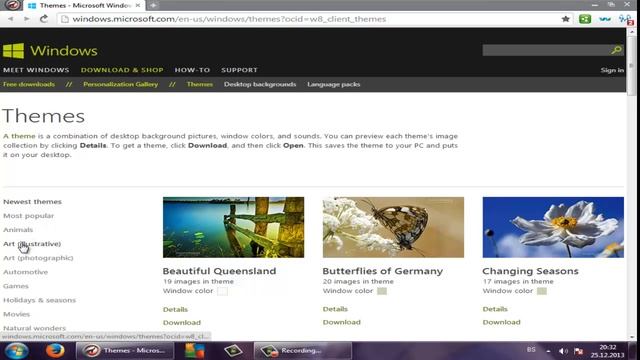Open the Support menu
The height and width of the screenshot is (360, 640).
coord(239,70)
